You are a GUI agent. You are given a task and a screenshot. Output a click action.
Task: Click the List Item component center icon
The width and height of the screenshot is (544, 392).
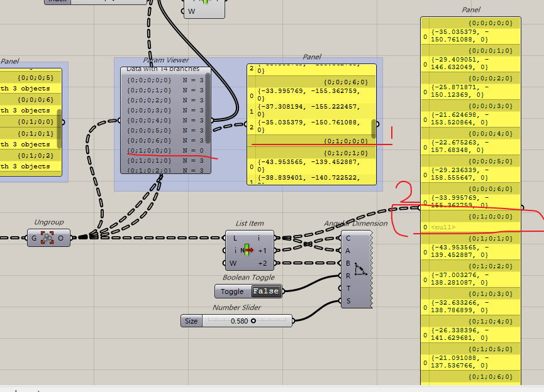pyautogui.click(x=247, y=250)
